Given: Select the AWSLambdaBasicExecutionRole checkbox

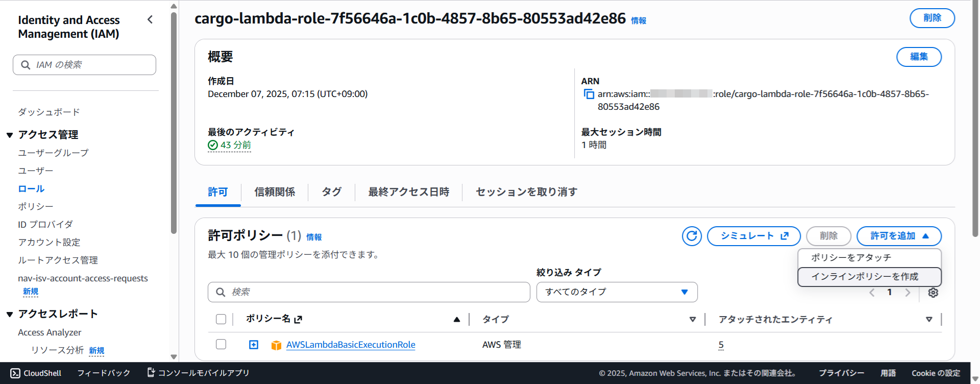Looking at the screenshot, I should coord(221,344).
